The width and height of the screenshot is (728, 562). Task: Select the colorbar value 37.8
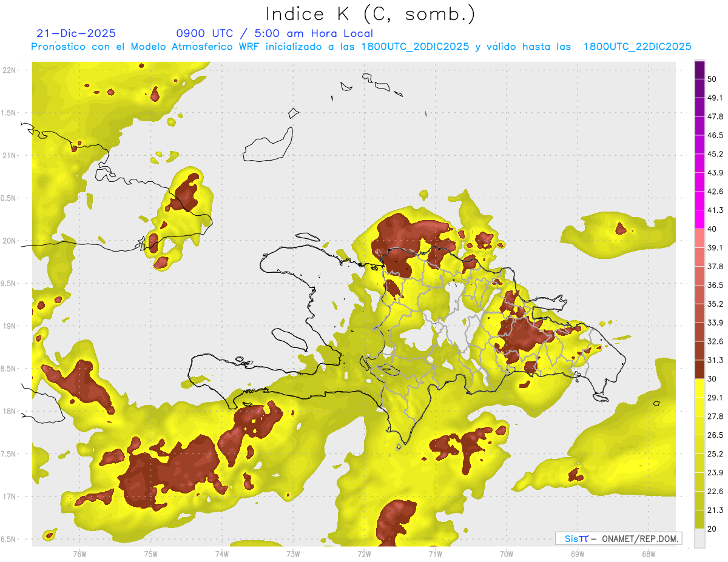coord(715,266)
